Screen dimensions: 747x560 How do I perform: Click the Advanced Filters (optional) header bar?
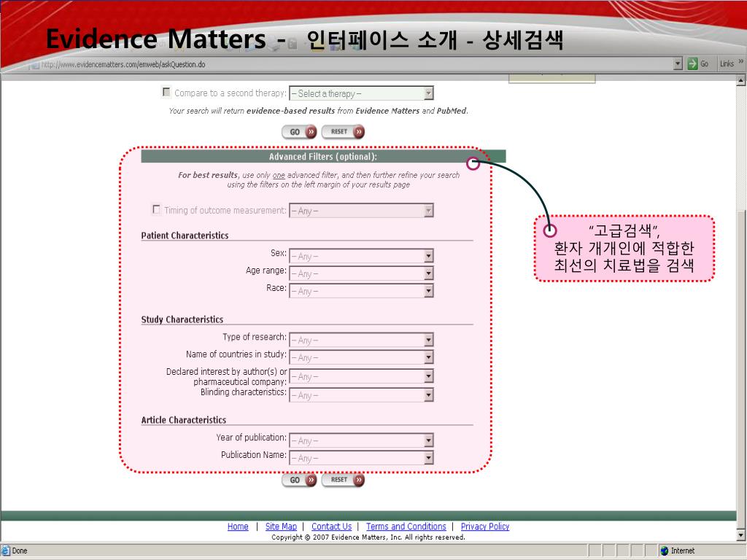323,156
